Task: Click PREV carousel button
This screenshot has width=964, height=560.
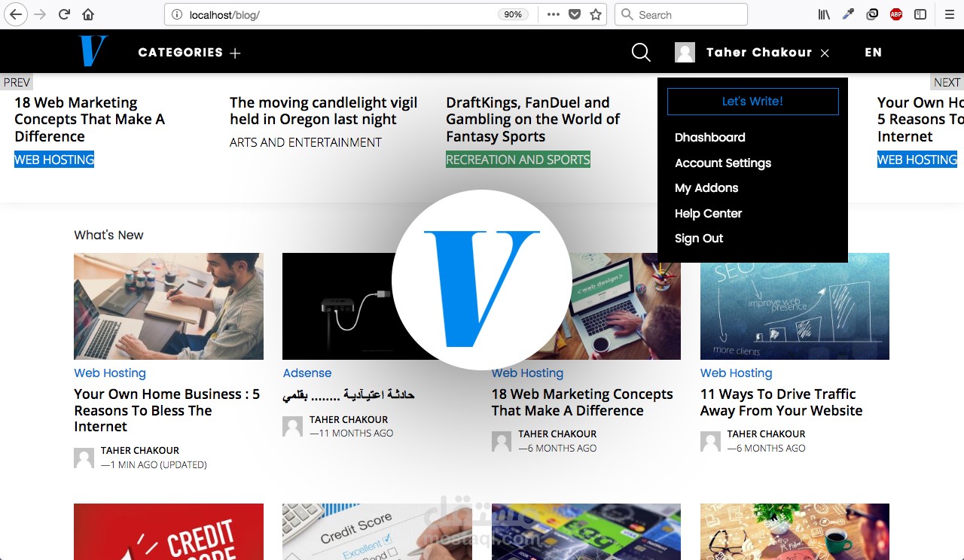Action: [x=17, y=82]
